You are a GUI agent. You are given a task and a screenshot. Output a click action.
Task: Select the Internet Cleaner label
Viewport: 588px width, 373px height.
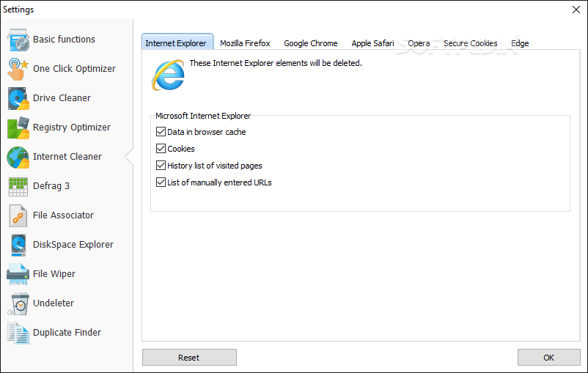pos(67,156)
